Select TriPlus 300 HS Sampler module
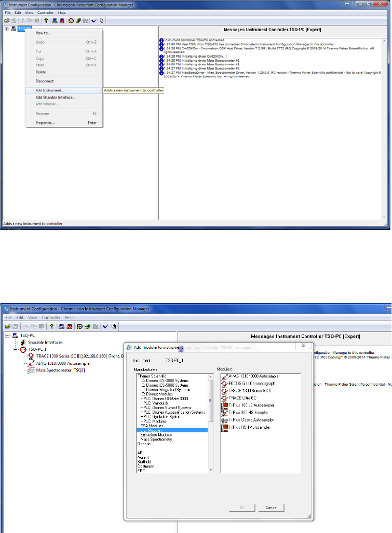Viewport: 392px width, 533px height. [248, 412]
